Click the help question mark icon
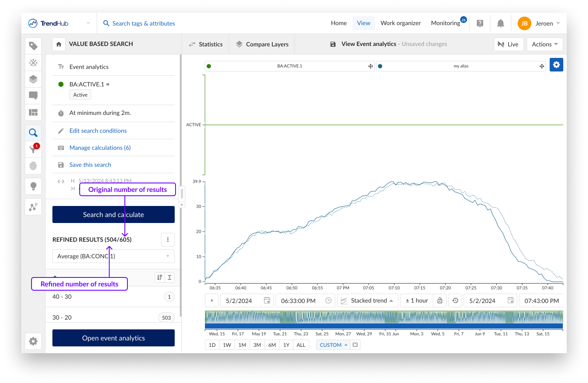The width and height of the screenshot is (588, 383). 480,23
